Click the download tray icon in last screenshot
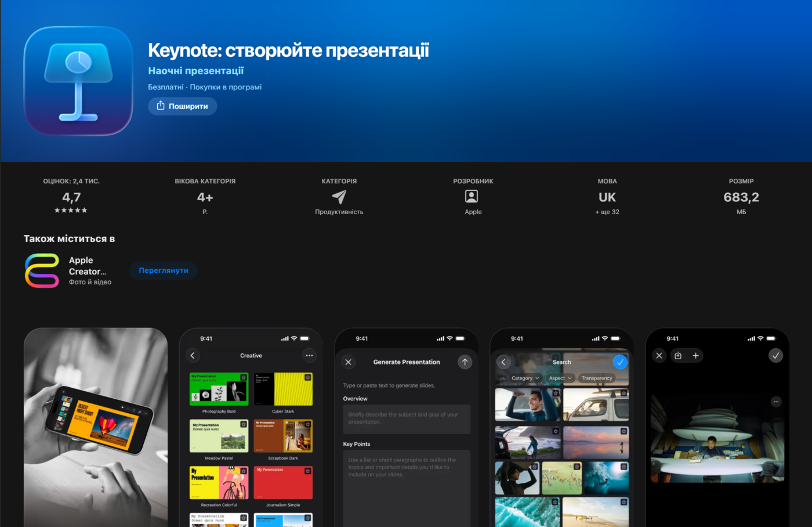The height and width of the screenshot is (527, 812). click(678, 355)
